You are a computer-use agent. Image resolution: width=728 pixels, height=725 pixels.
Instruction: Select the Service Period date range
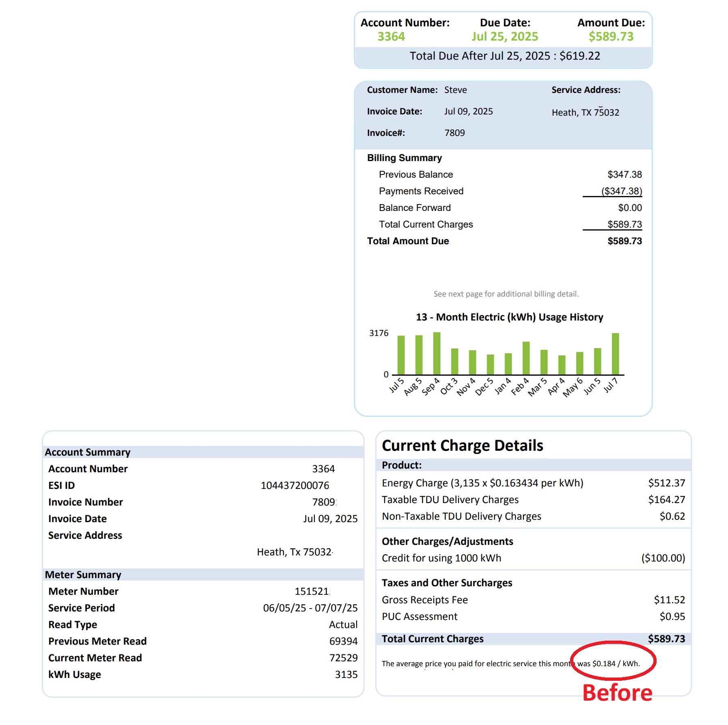point(310,608)
